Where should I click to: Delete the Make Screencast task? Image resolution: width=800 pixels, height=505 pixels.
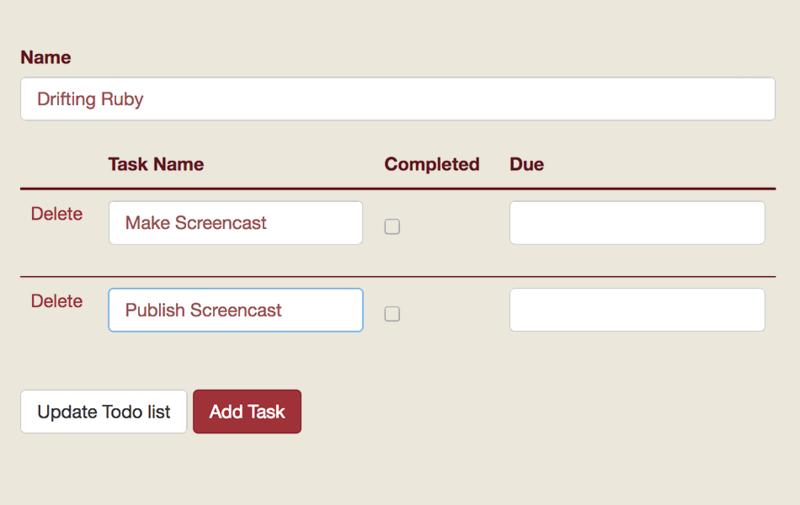(57, 214)
